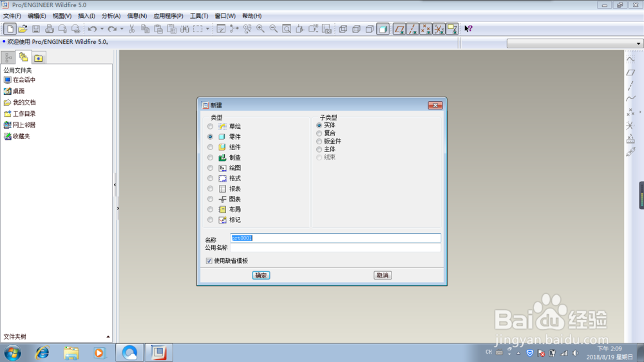The height and width of the screenshot is (362, 644).
Task: Open the selection filter combo box
Action: pyautogui.click(x=574, y=44)
